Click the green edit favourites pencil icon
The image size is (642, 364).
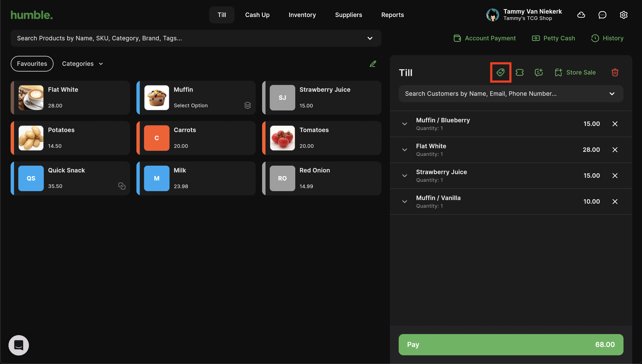pos(373,64)
